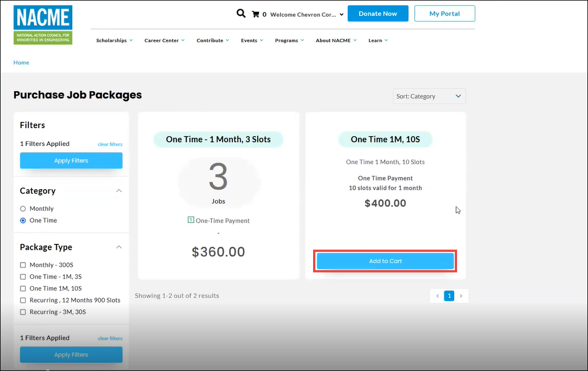Image resolution: width=588 pixels, height=371 pixels.
Task: Check the One Time - 1M, 3S box
Action: pos(23,277)
